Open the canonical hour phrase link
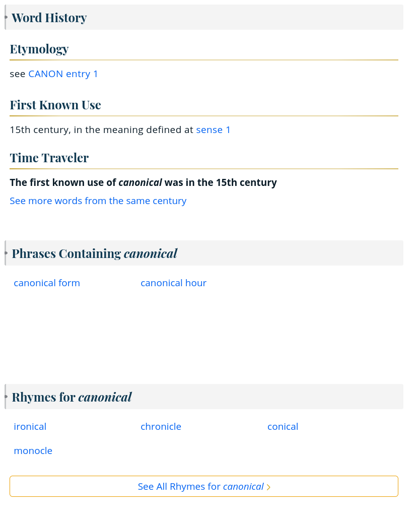The width and height of the screenshot is (420, 518). pyautogui.click(x=174, y=283)
